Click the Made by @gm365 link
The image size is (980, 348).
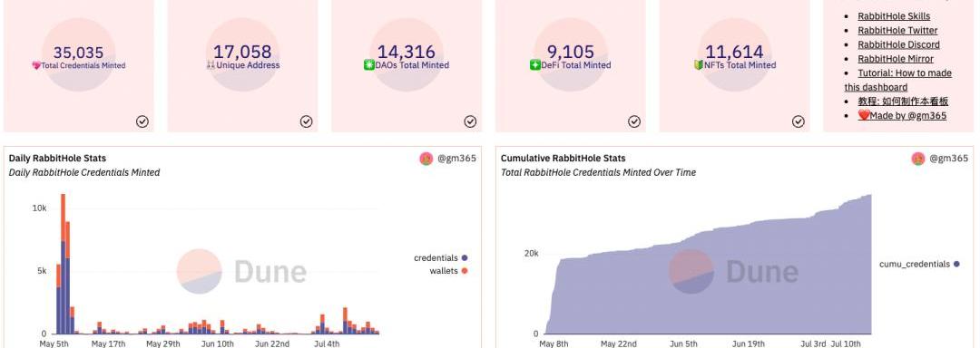(902, 115)
